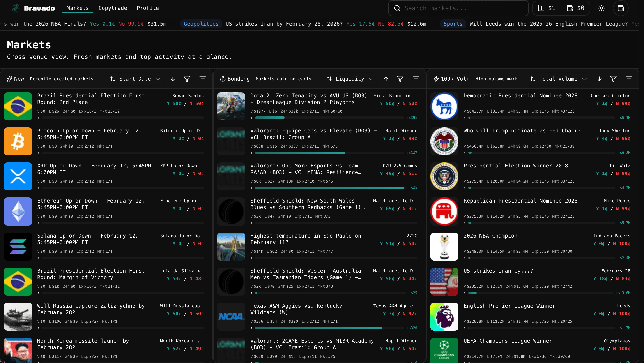
Task: Open the Profile menu item
Action: (148, 8)
